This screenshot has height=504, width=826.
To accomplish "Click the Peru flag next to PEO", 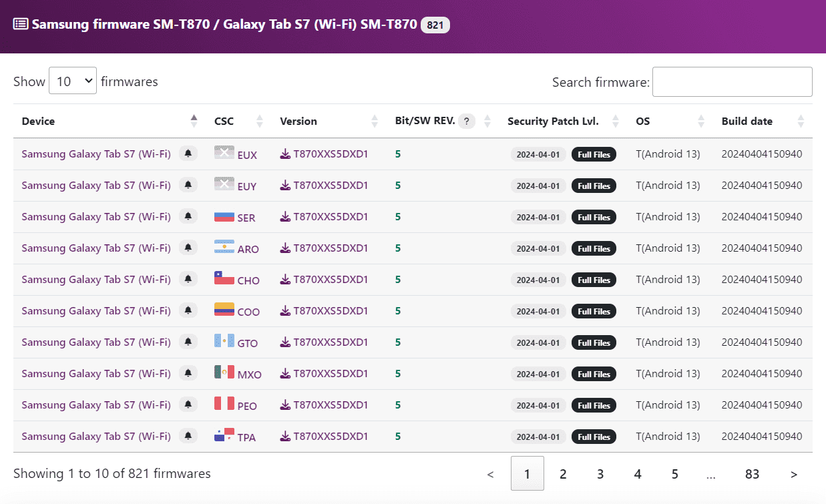I will pyautogui.click(x=224, y=404).
